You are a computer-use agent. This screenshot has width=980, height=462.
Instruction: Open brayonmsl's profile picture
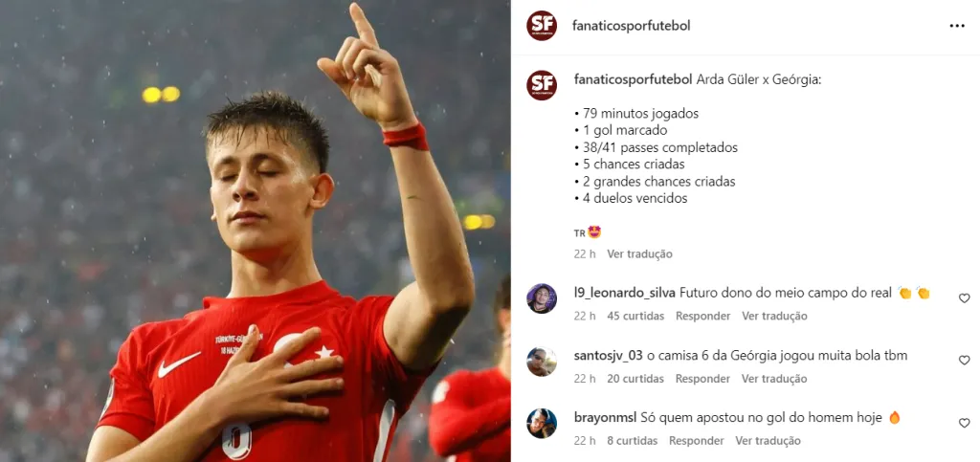point(542,424)
